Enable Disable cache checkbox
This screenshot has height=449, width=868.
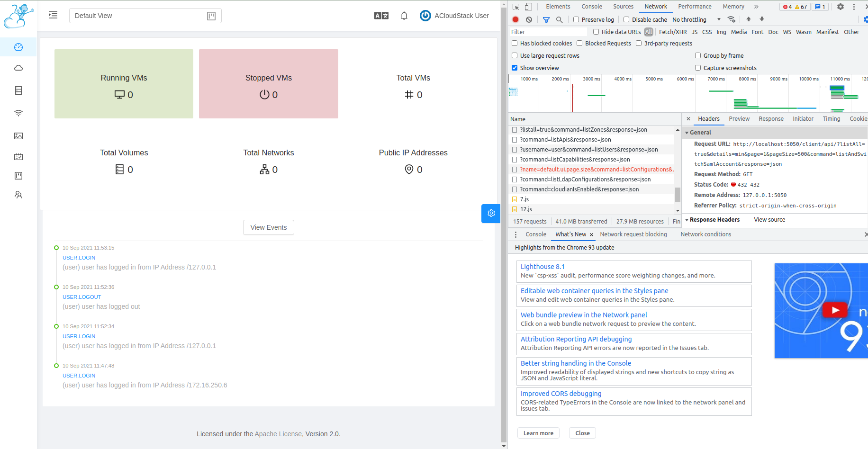point(626,19)
